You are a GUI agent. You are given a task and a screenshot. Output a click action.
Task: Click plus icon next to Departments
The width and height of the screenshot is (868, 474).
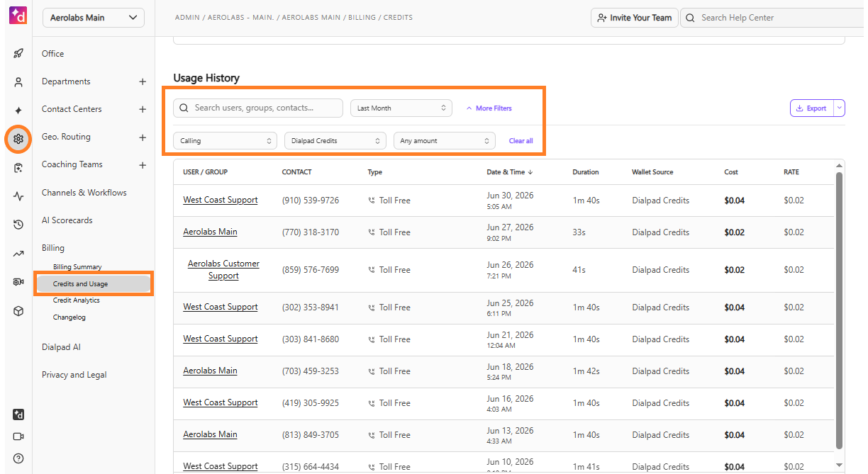coord(143,82)
